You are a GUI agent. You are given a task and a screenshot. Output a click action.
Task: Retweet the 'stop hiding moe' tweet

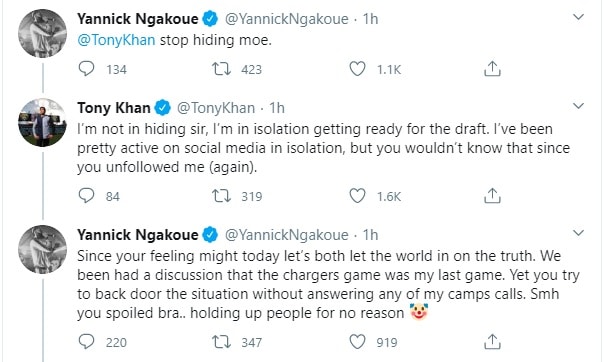click(x=221, y=69)
